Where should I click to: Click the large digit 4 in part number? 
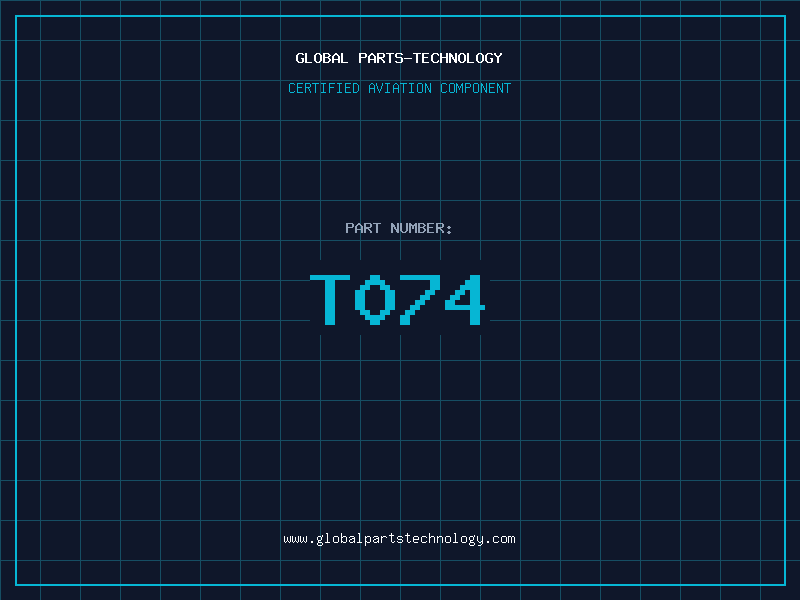pyautogui.click(x=465, y=299)
